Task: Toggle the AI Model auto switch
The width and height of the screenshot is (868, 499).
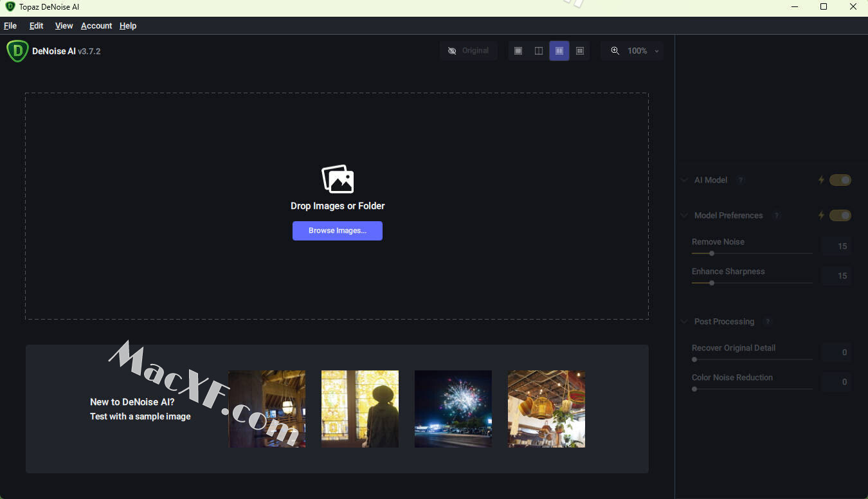Action: coord(840,180)
